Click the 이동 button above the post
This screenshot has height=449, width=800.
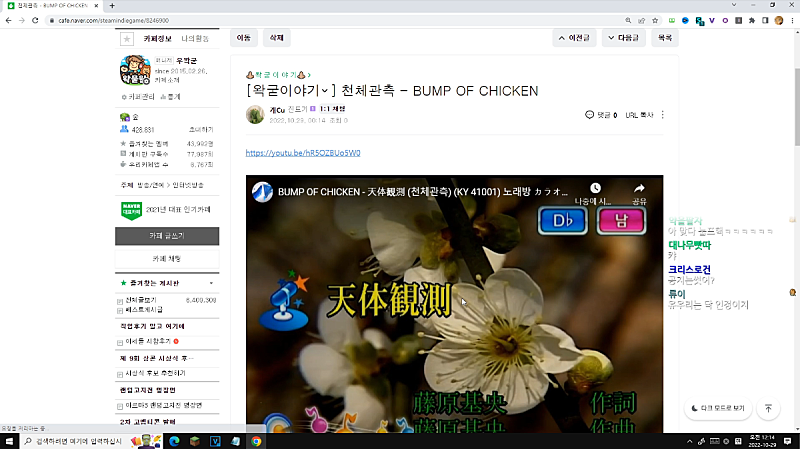[x=244, y=38]
